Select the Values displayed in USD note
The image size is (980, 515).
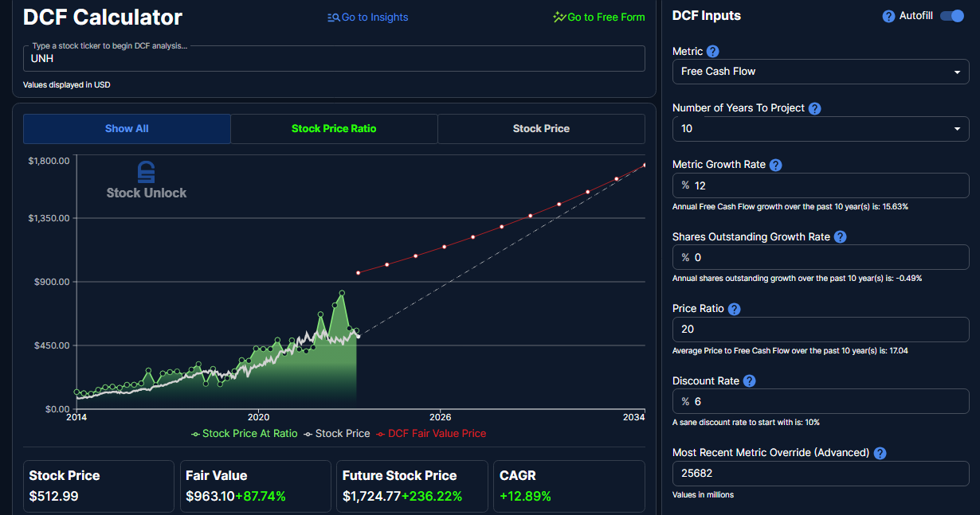(67, 84)
